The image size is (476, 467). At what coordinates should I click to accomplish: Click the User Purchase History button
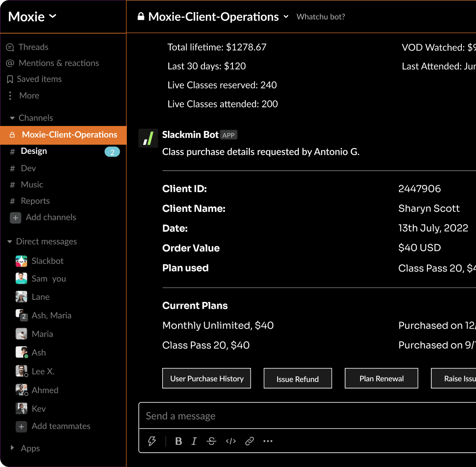(206, 379)
